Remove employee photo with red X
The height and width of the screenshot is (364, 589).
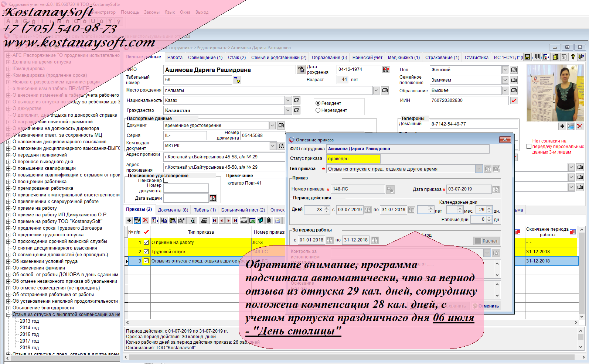(579, 126)
